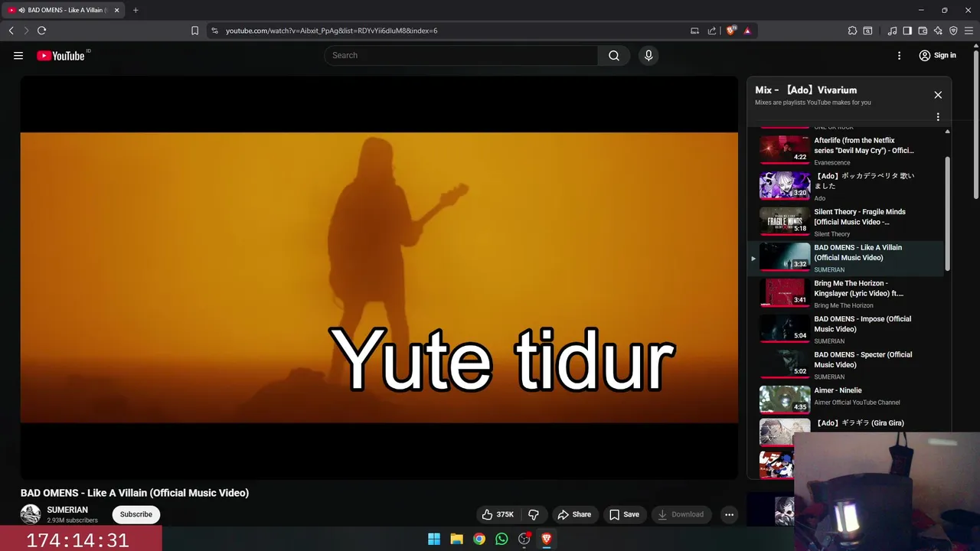Click the greyed-out Download button
Viewport: 980px width, 551px height.
coord(681,514)
